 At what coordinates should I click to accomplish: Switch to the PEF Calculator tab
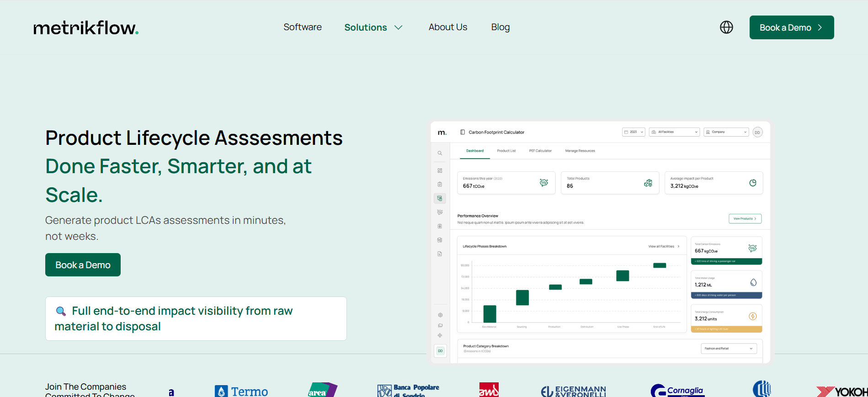pyautogui.click(x=540, y=151)
